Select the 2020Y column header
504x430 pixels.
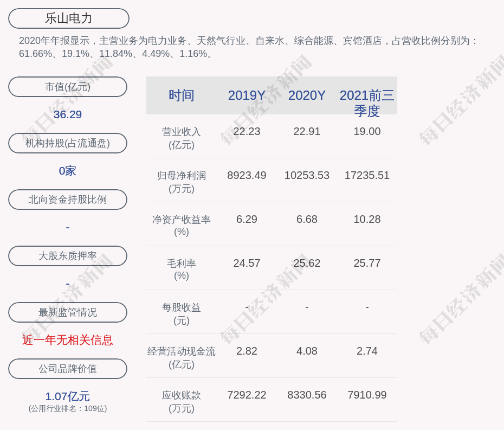click(x=307, y=95)
